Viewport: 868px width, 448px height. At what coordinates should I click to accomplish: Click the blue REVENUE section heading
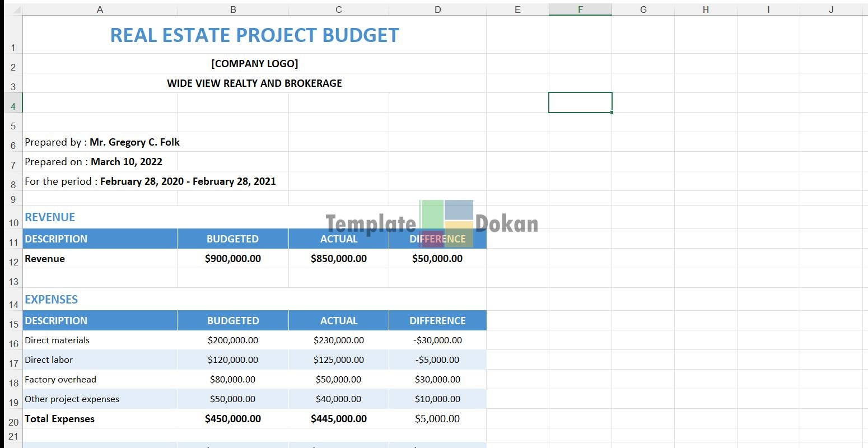(50, 217)
